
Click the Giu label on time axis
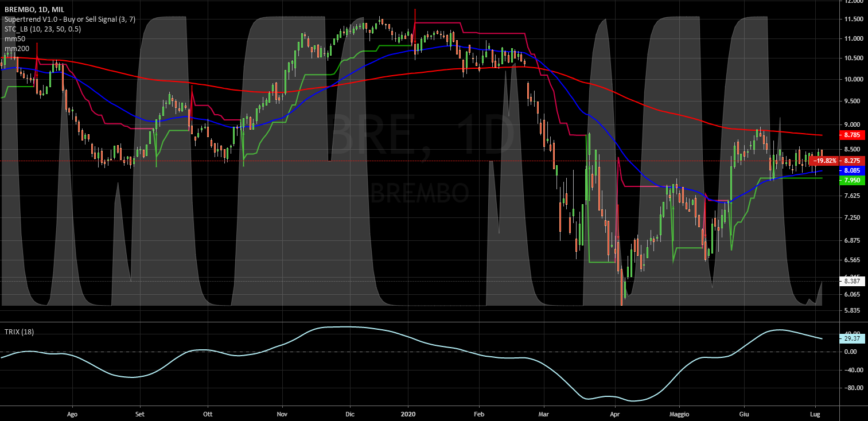[x=744, y=413]
